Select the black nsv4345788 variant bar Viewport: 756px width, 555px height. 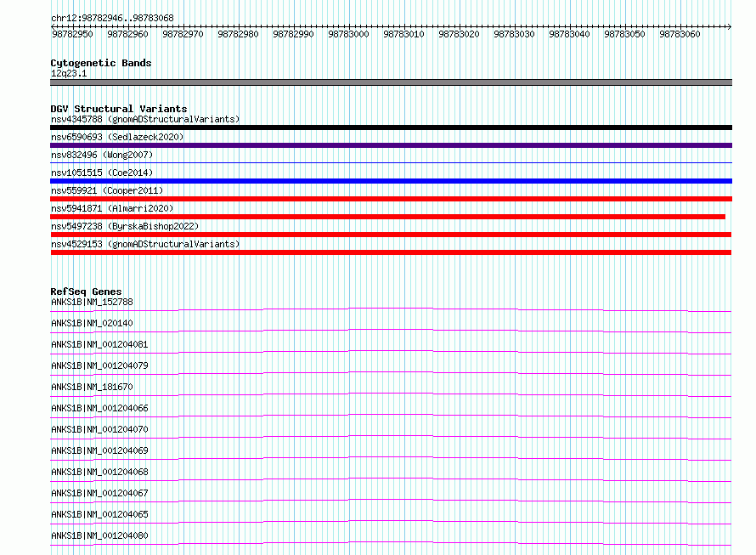[391, 127]
